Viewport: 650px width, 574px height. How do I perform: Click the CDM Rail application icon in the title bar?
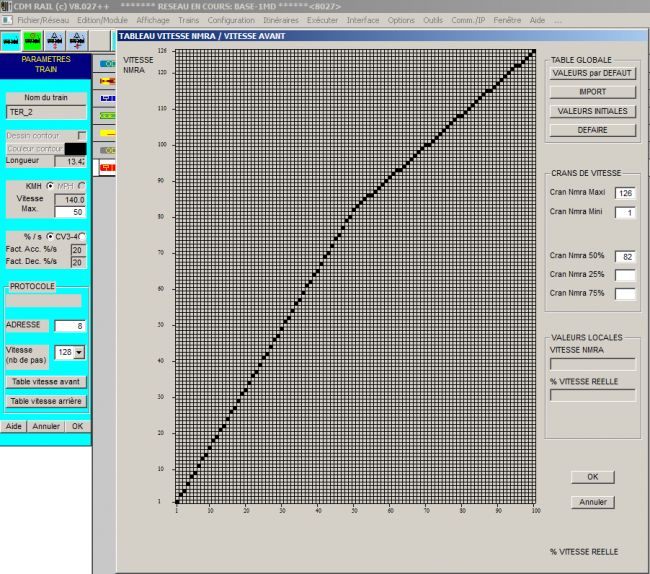pyautogui.click(x=6, y=6)
